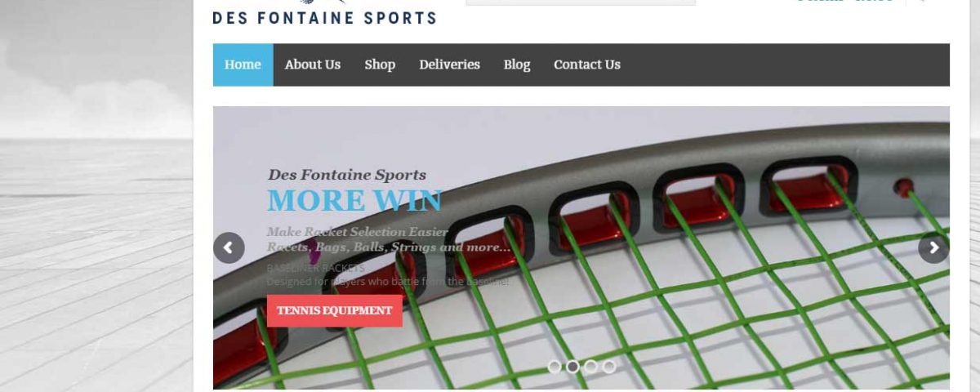Click the Tennis Equipment button

(335, 310)
